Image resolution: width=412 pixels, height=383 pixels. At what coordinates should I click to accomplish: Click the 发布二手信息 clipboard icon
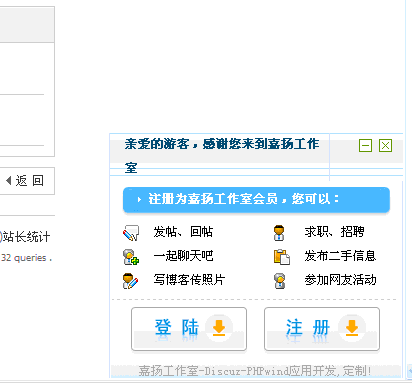pos(282,257)
